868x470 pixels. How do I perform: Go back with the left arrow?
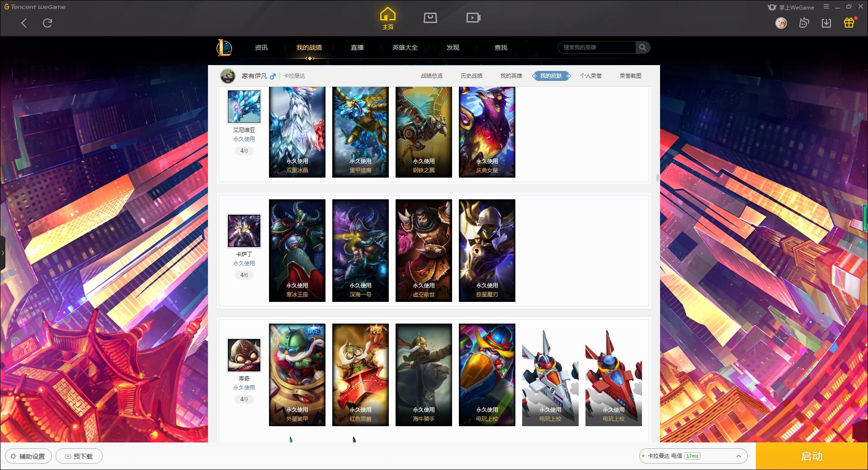tap(24, 23)
